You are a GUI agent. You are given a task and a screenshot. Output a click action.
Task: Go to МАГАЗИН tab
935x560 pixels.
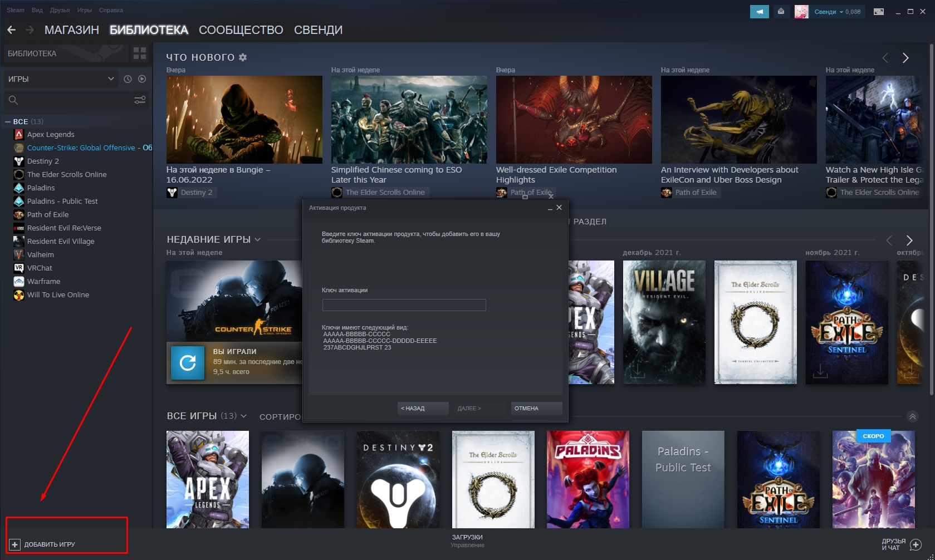pyautogui.click(x=72, y=30)
